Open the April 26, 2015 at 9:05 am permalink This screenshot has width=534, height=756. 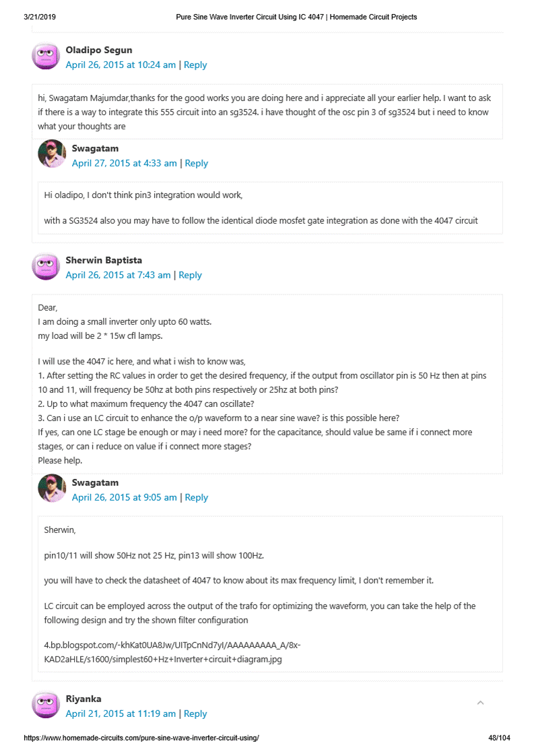pyautogui.click(x=125, y=498)
